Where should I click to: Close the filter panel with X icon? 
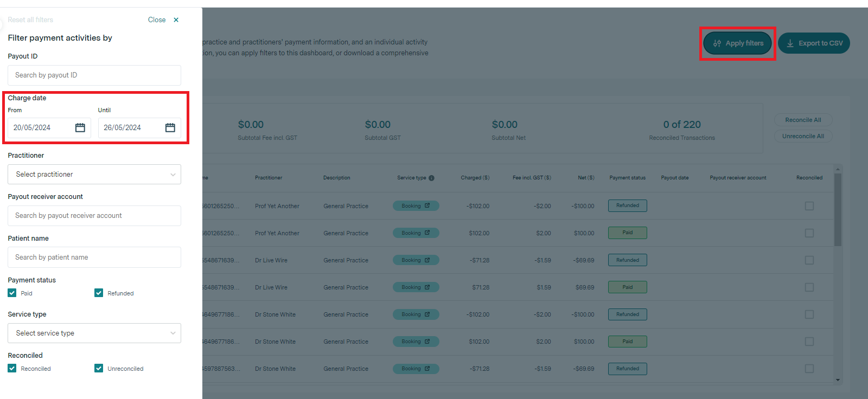click(176, 20)
